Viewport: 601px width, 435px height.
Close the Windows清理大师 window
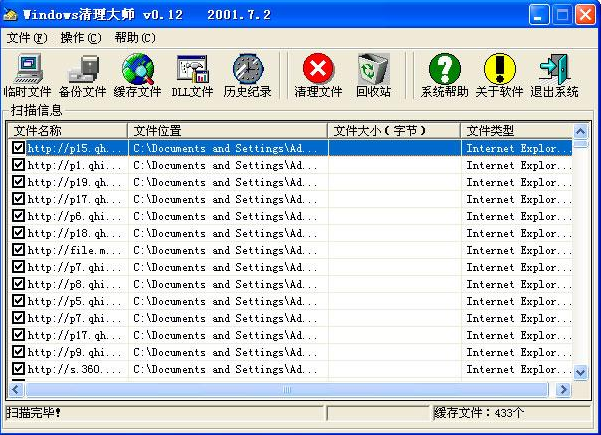pos(585,15)
